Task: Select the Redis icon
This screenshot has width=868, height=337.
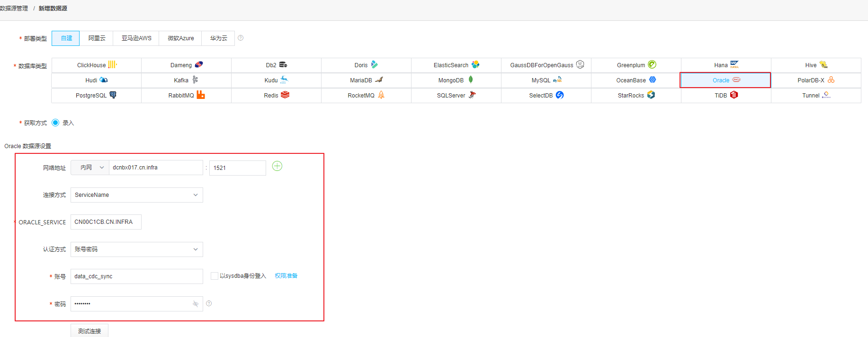Action: pos(285,95)
